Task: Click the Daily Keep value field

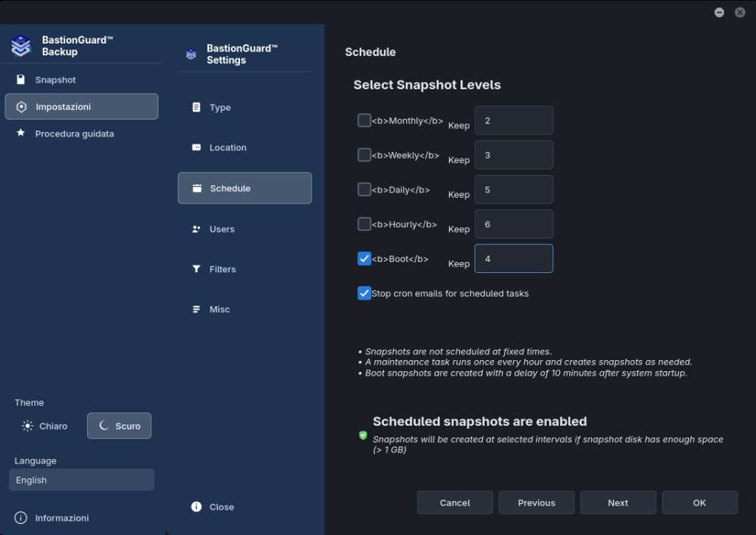Action: tap(514, 190)
